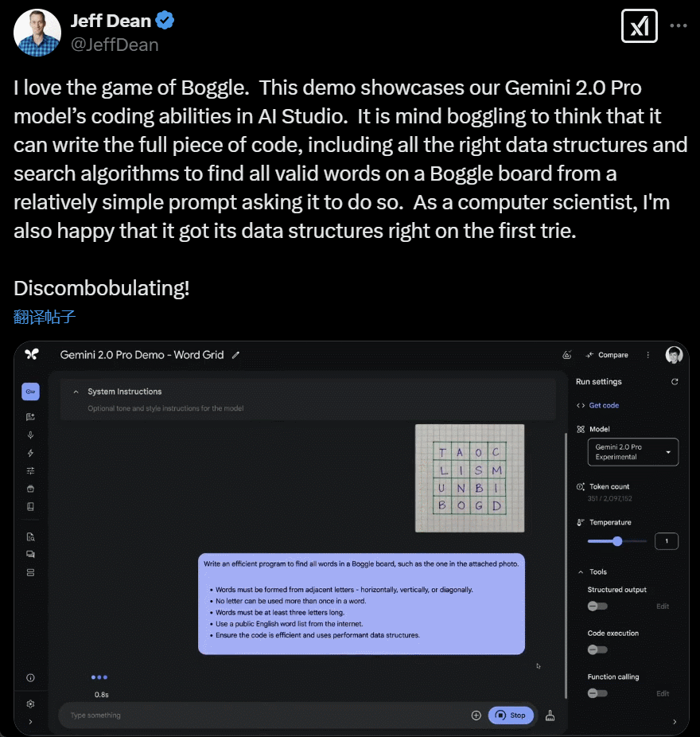Open the post's three-dot more options menu

coord(679,25)
